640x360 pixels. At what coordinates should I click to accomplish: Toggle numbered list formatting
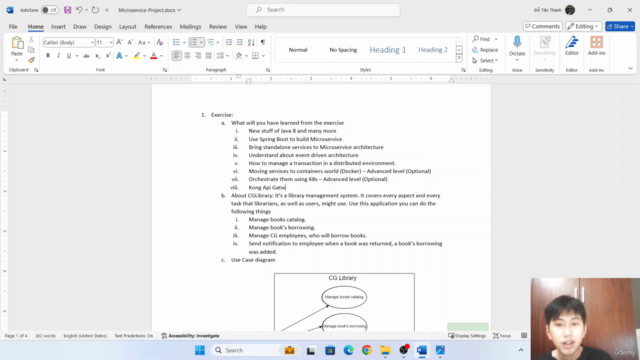[193, 42]
